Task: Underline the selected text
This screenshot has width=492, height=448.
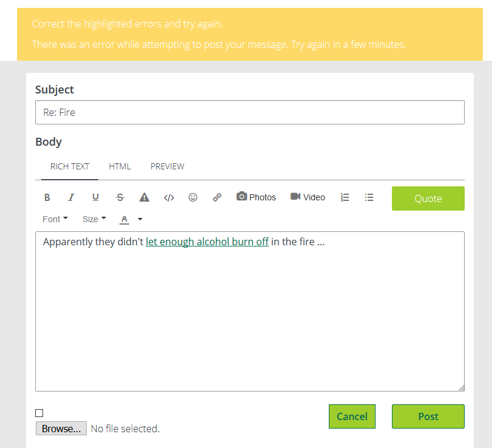Action: point(95,197)
